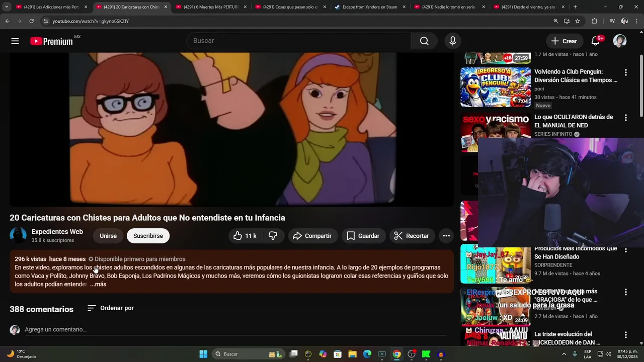Expand description with ...más
644x362 pixels.
pyautogui.click(x=98, y=284)
